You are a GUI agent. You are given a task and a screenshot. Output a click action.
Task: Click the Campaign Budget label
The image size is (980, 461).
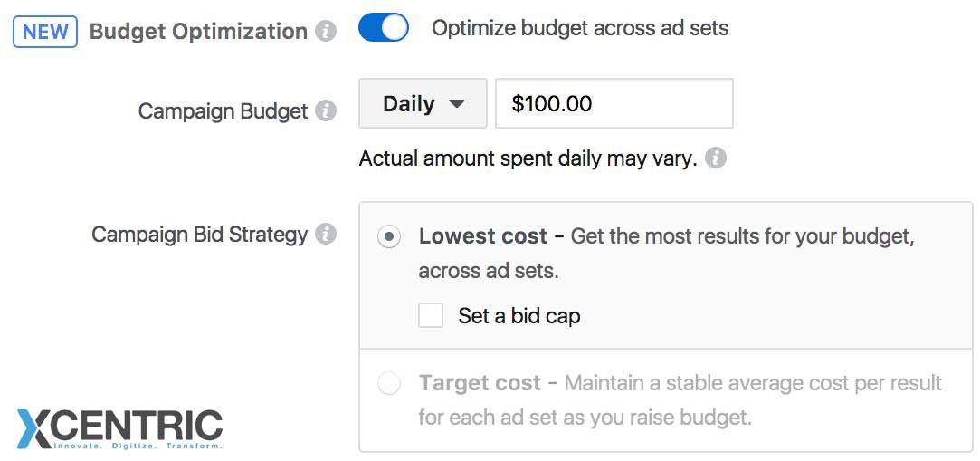pos(223,111)
